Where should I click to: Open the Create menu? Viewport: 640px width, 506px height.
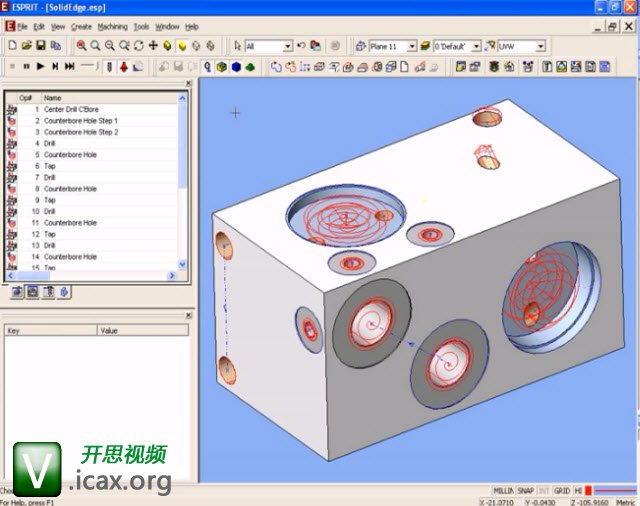pyautogui.click(x=81, y=27)
